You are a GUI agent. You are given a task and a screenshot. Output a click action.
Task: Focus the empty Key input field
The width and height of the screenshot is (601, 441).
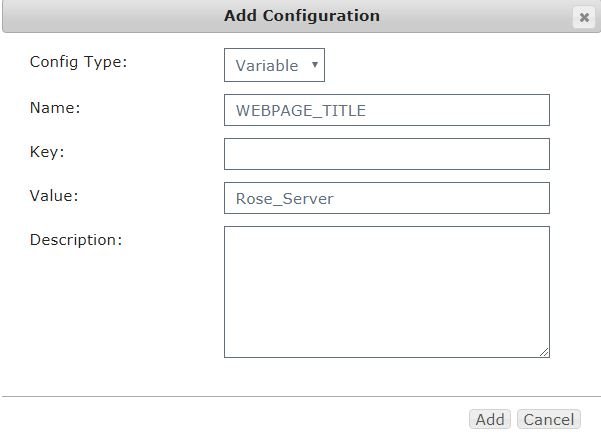click(x=387, y=154)
